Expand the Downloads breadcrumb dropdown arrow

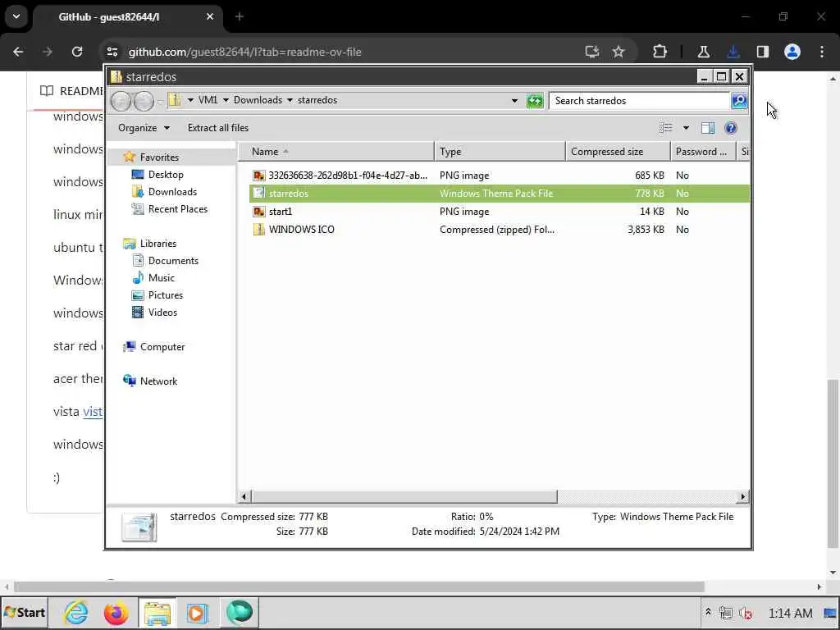coord(290,100)
